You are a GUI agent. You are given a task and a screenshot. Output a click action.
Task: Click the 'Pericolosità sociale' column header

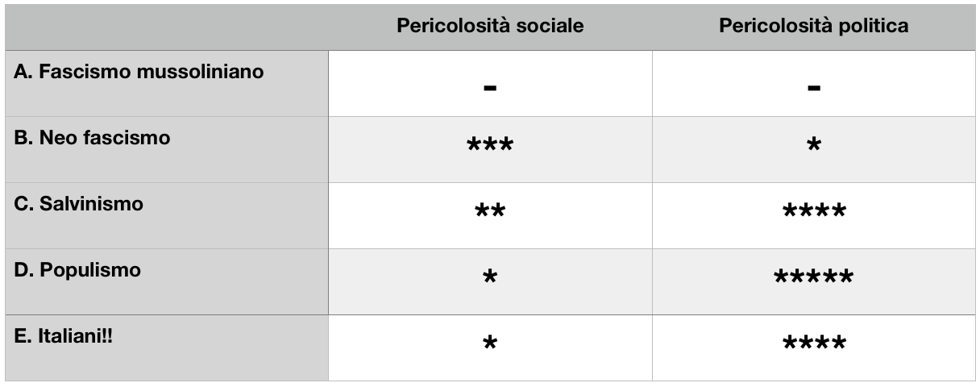490,26
